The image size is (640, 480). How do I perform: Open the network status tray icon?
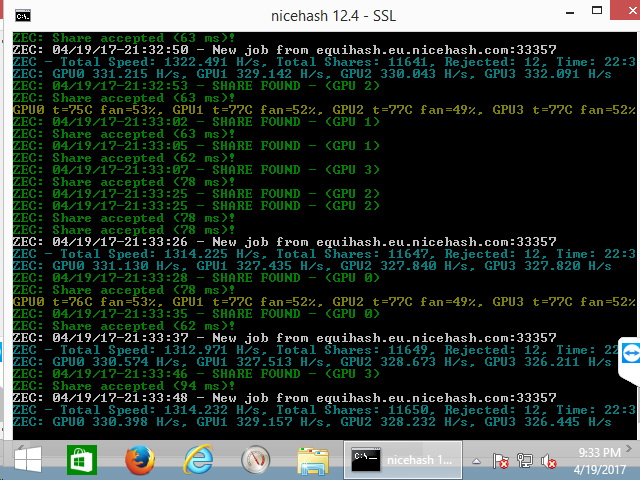click(x=524, y=461)
